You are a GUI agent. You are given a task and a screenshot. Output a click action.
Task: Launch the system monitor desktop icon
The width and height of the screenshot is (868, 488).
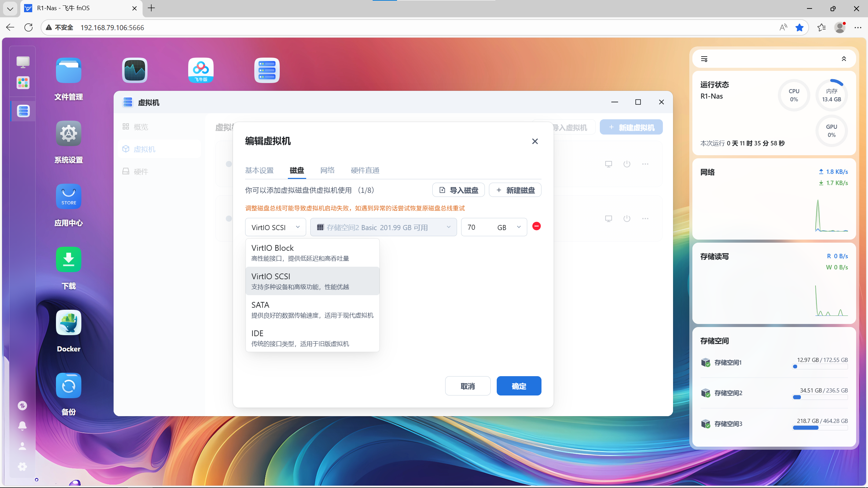[x=135, y=70]
